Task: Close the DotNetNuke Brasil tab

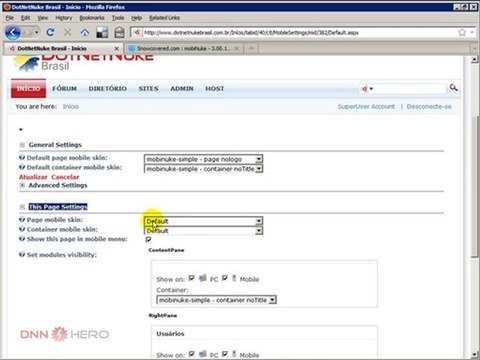Action: click(116, 49)
